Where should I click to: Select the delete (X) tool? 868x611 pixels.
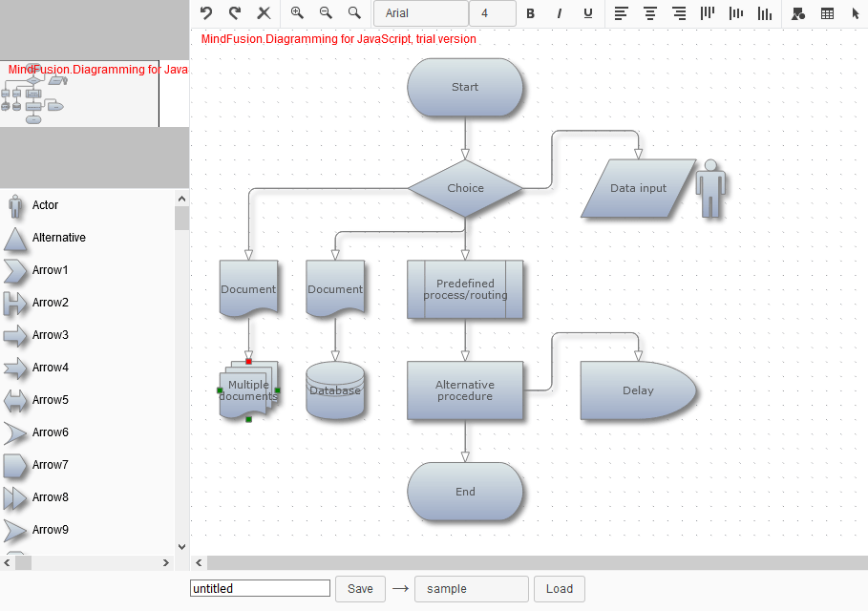tap(264, 13)
